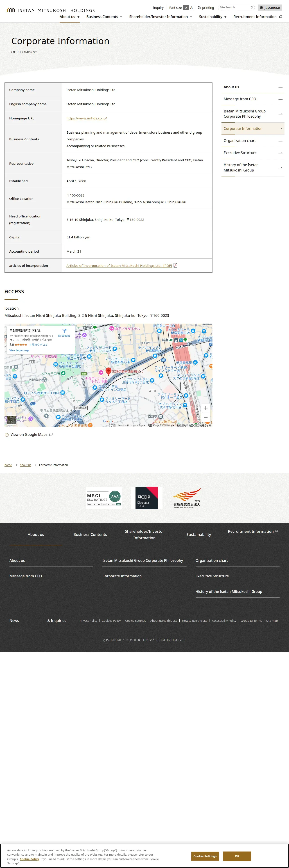Switch language to Japanese

[270, 7]
